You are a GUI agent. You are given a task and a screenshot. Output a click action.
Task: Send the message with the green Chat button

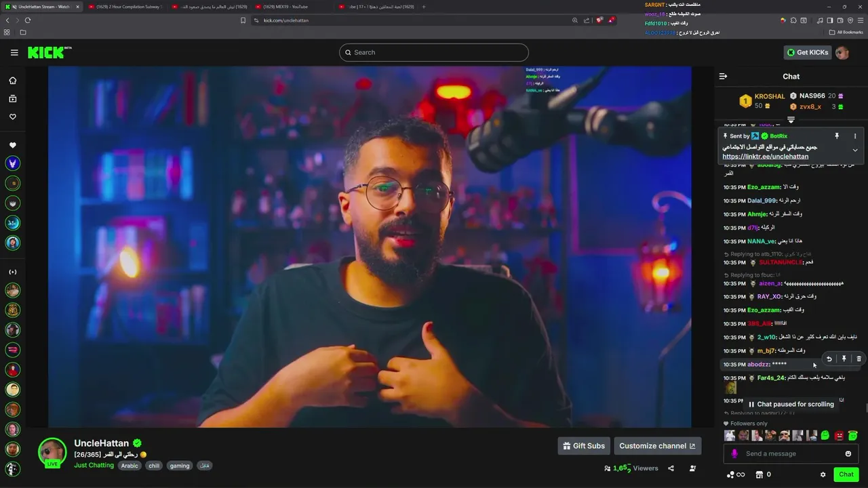846,474
